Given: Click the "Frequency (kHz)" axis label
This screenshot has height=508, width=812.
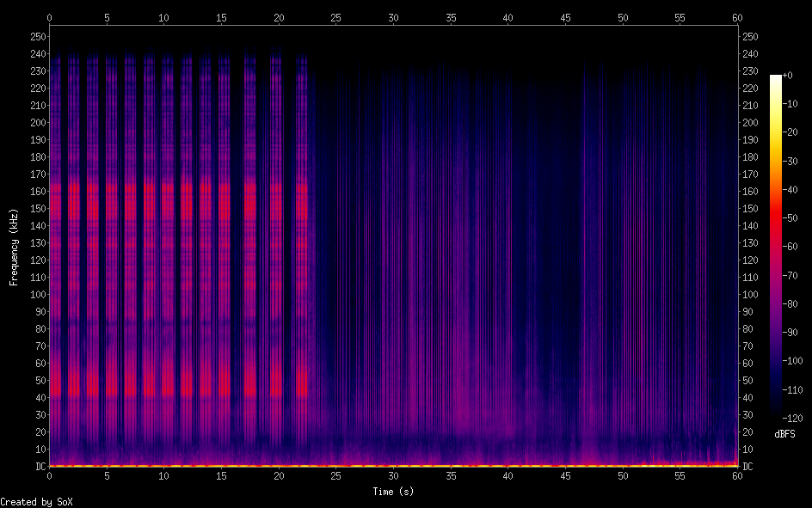Looking at the screenshot, I should point(14,247).
